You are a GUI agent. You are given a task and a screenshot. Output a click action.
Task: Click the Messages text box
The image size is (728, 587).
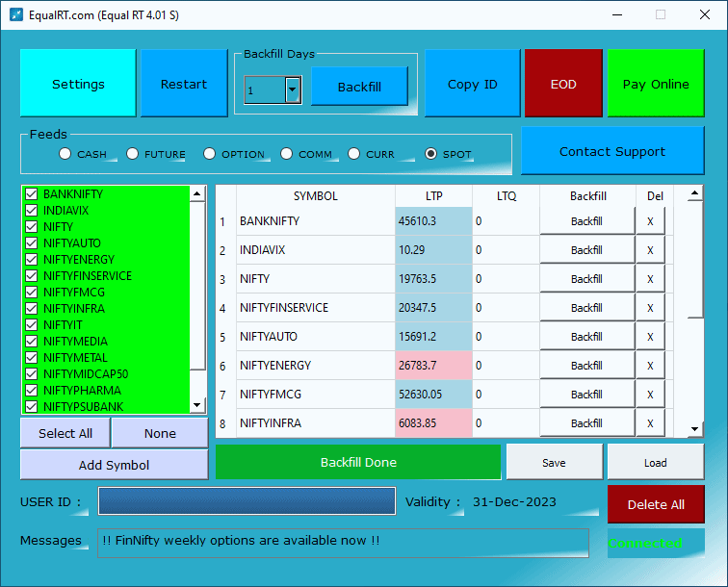[343, 543]
